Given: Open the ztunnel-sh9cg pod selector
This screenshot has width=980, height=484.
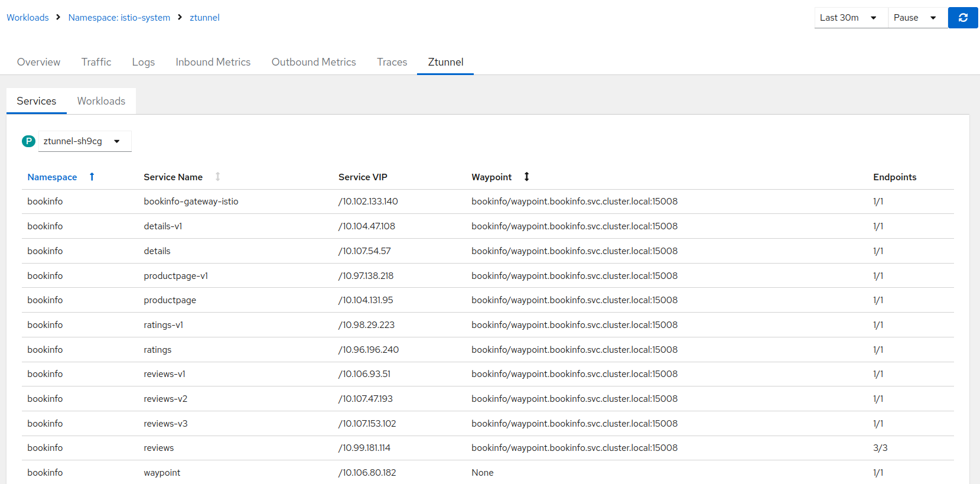Looking at the screenshot, I should [x=84, y=141].
